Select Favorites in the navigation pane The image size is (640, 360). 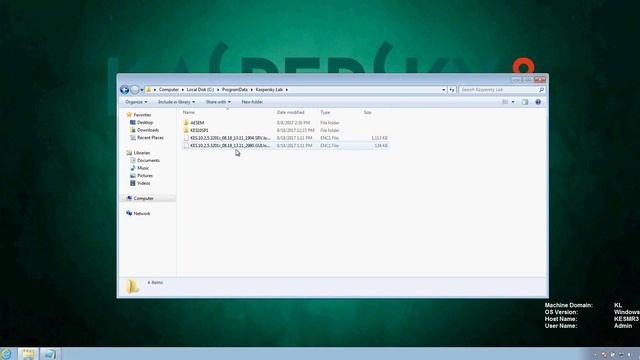(142, 115)
